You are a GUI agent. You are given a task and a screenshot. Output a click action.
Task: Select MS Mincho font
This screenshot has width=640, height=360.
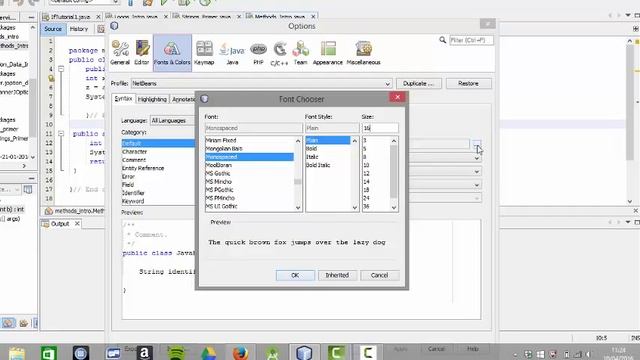click(249, 182)
